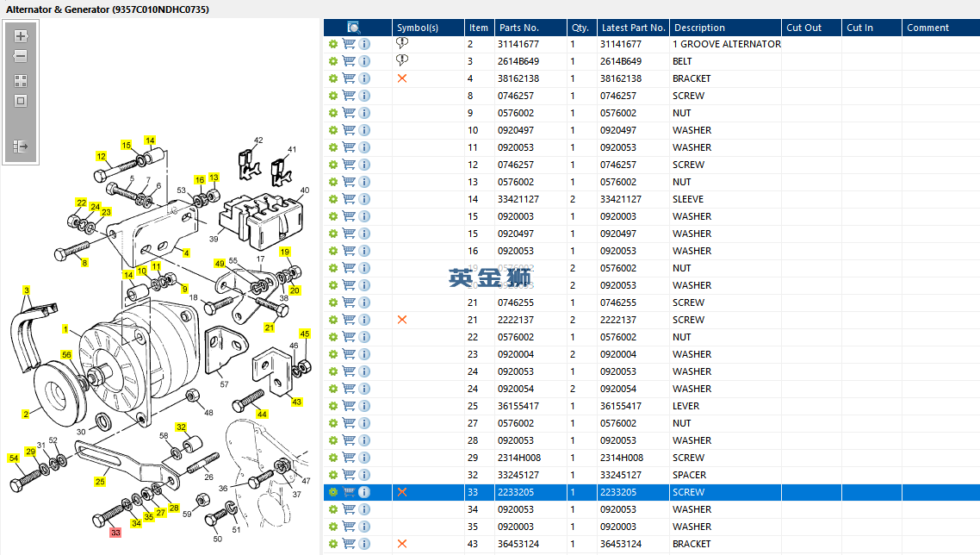Add 1 GROOVE ALTERNATOR to cart
The image size is (980, 555).
pos(349,44)
